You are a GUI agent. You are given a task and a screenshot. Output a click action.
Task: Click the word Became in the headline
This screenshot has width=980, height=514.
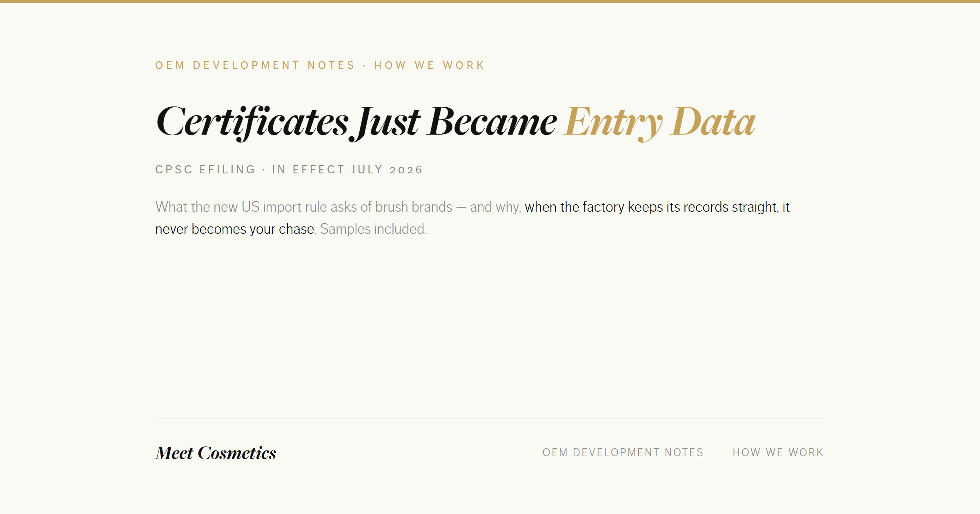(492, 122)
